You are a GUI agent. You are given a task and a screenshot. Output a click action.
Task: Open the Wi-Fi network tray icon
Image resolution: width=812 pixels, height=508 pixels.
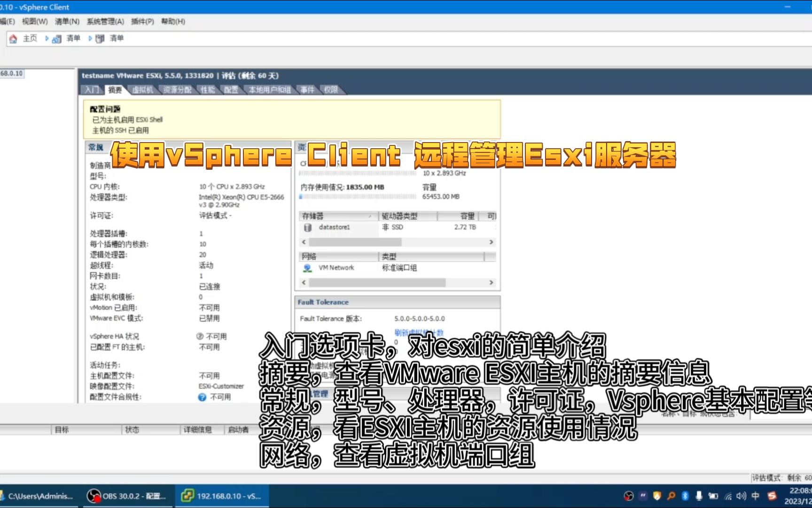coord(728,496)
